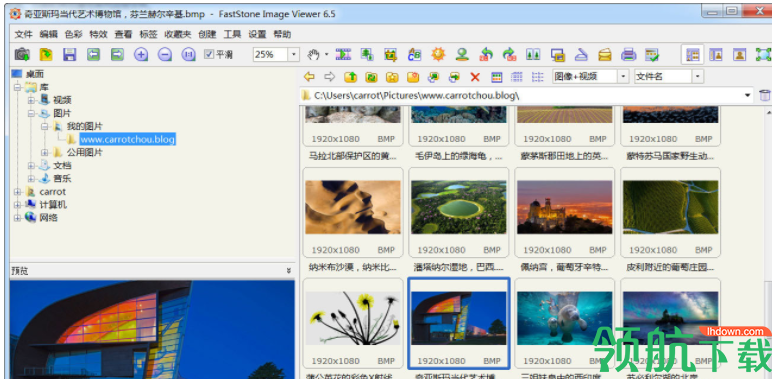Click the red X delete icon

pyautogui.click(x=475, y=77)
